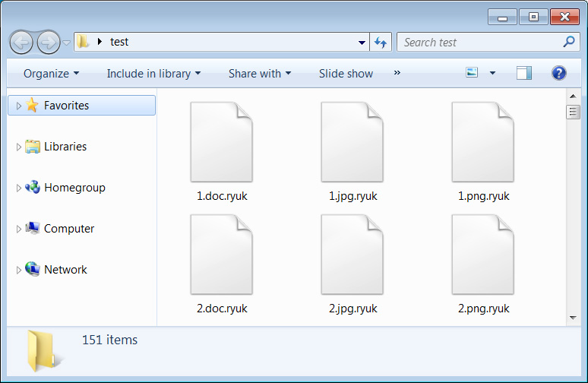Close the Explorer window
Viewport: 588px width, 383px height.
point(564,17)
